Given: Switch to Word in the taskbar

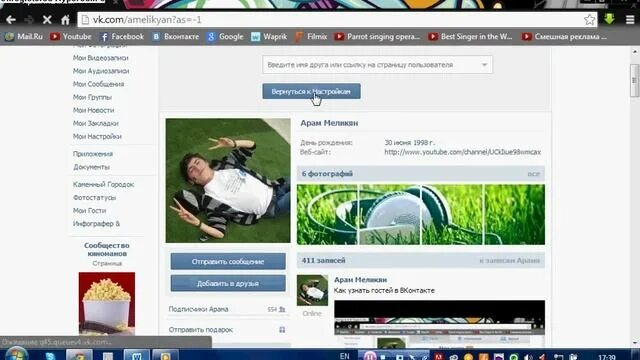Looking at the screenshot, I should coord(136,355).
